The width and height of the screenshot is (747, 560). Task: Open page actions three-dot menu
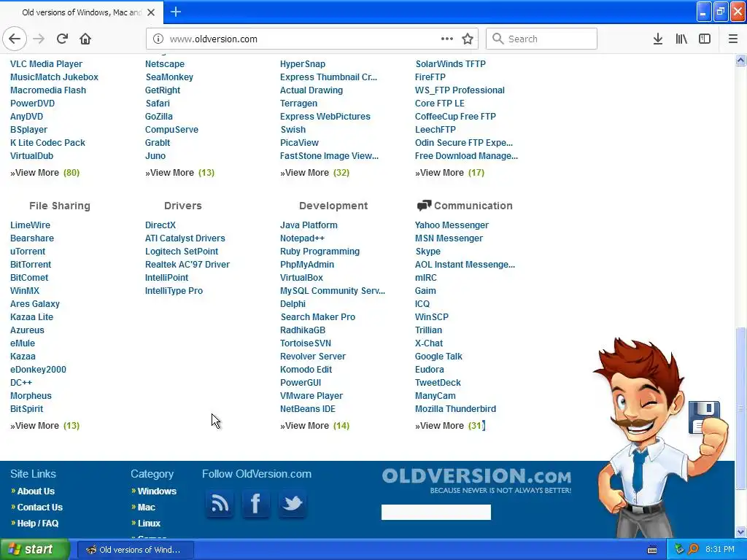447,39
